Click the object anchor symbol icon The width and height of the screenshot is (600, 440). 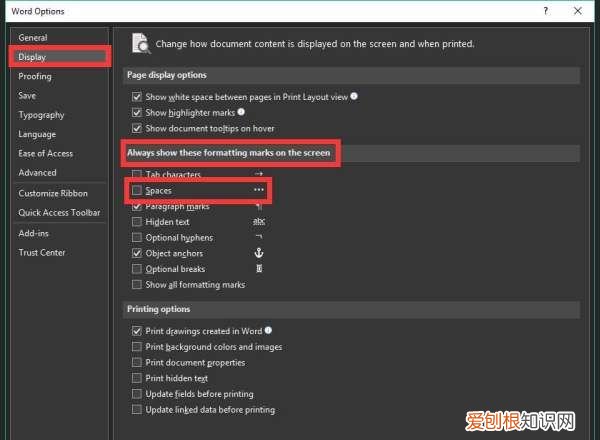259,254
